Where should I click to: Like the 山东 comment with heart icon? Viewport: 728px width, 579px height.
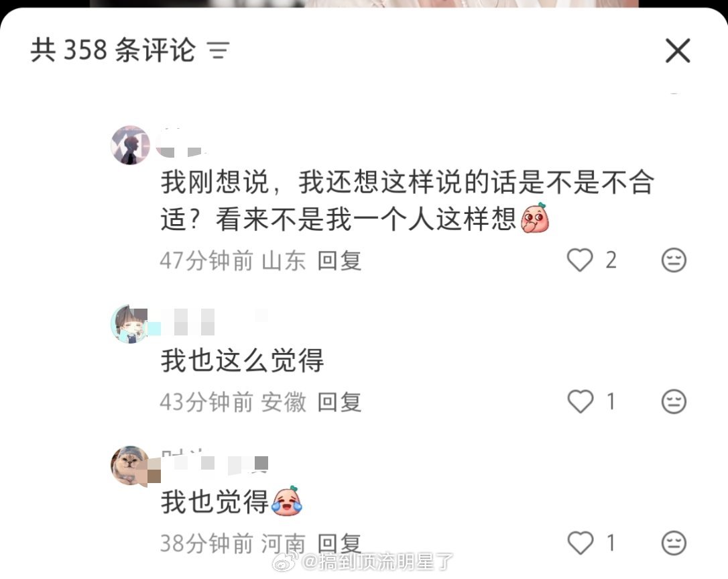(x=580, y=260)
